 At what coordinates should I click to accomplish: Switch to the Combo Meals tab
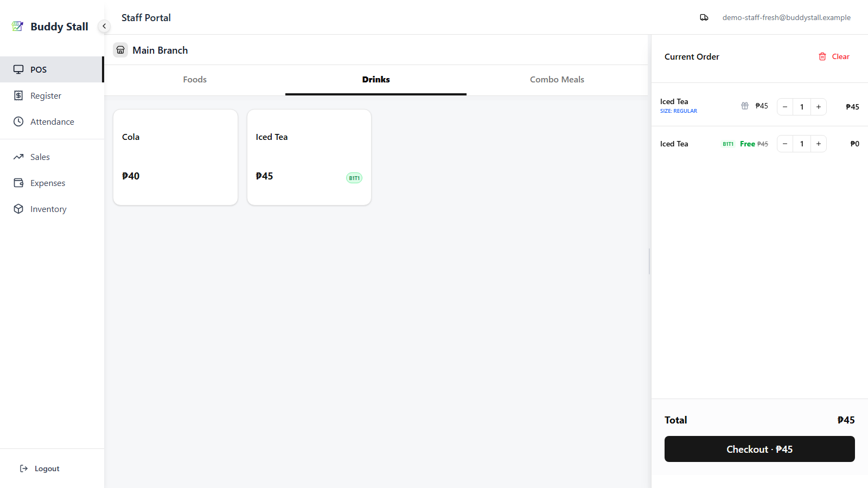(x=557, y=80)
